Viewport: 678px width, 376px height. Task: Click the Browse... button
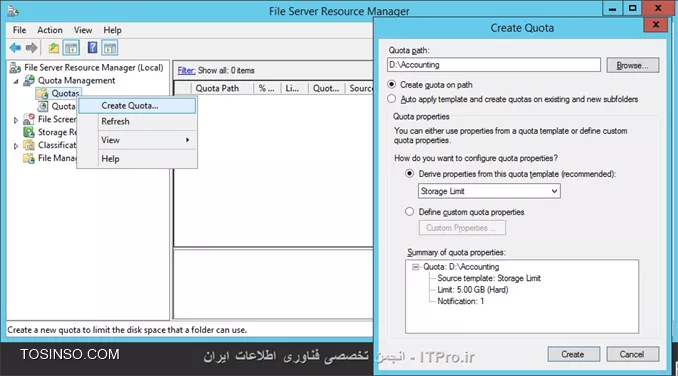[x=633, y=65]
